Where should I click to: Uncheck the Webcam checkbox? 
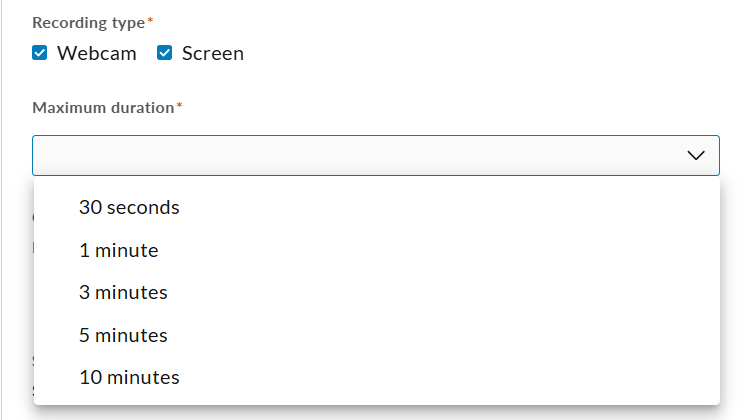(39, 53)
